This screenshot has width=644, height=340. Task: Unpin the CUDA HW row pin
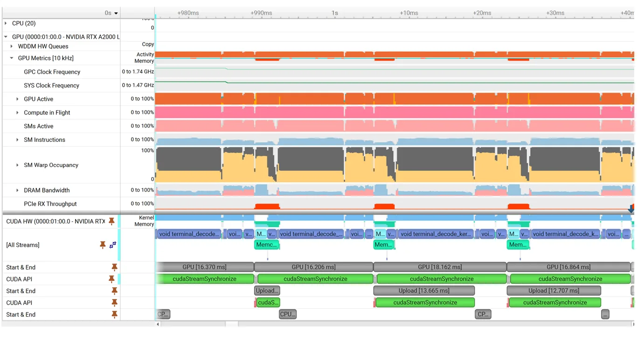[x=111, y=221]
